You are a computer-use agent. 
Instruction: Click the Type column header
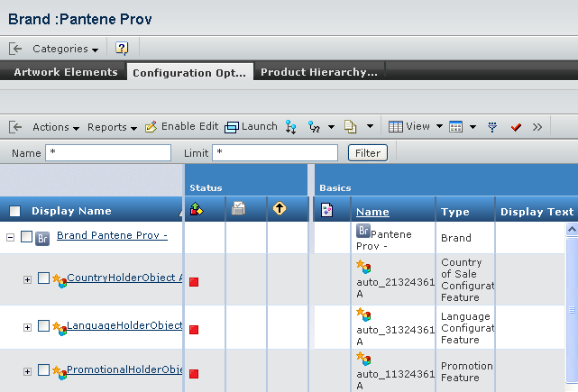tap(455, 212)
